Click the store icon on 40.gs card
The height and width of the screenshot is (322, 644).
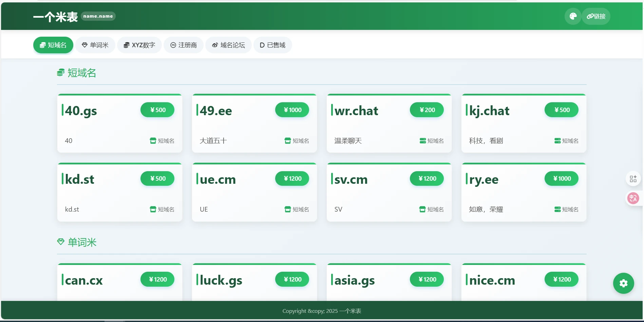(153, 141)
